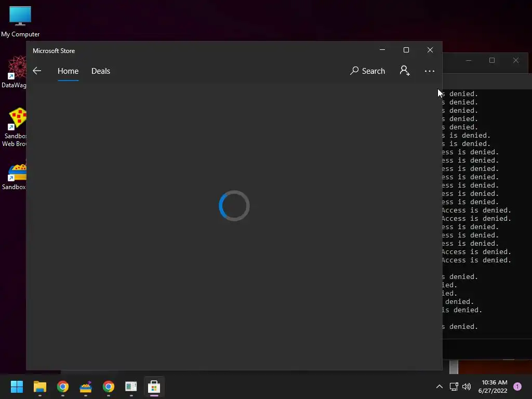Viewport: 532px width, 399px height.
Task: Open the Deals tab
Action: coord(101,71)
